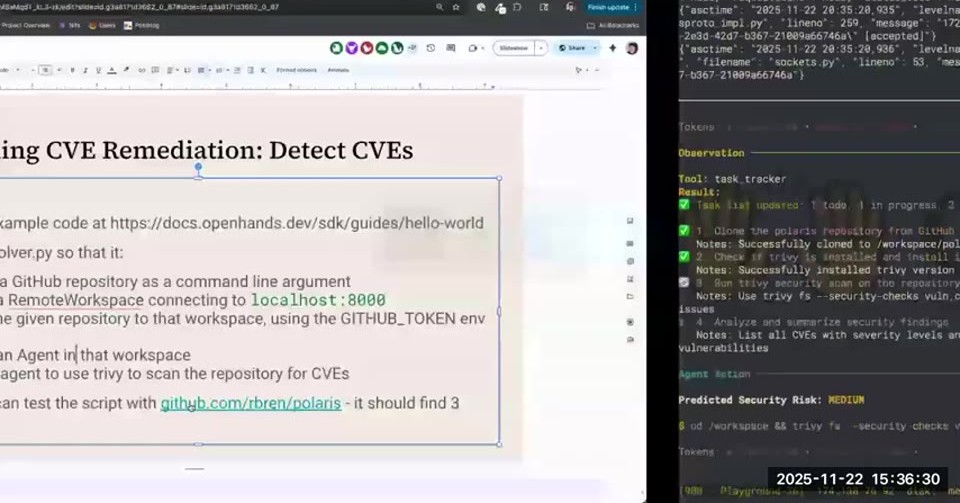Open version history clock icon
Viewport: 960px width, 503px height.
pos(430,48)
